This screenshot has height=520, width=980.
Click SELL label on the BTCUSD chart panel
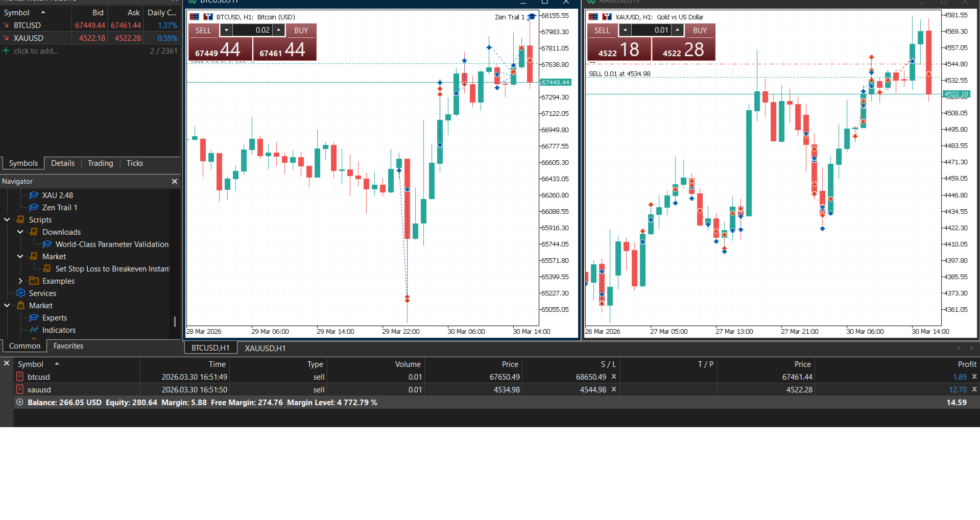(x=203, y=30)
